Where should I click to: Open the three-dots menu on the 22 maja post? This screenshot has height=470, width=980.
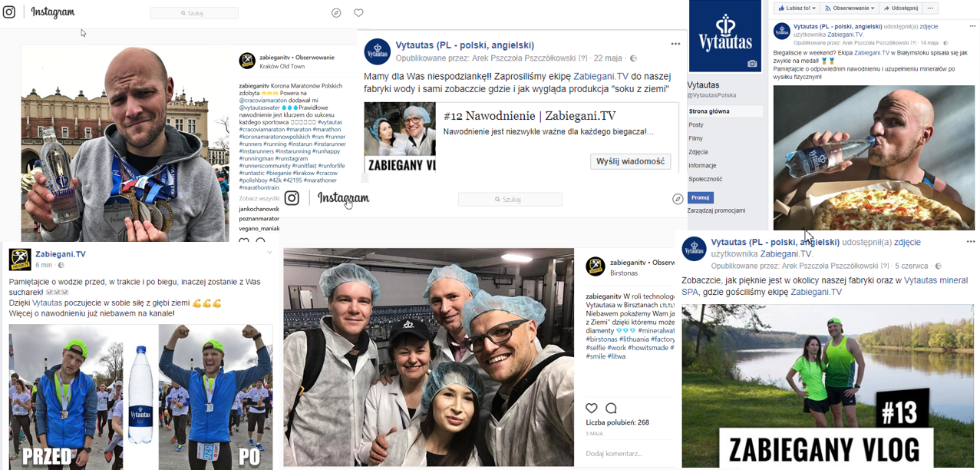[675, 44]
